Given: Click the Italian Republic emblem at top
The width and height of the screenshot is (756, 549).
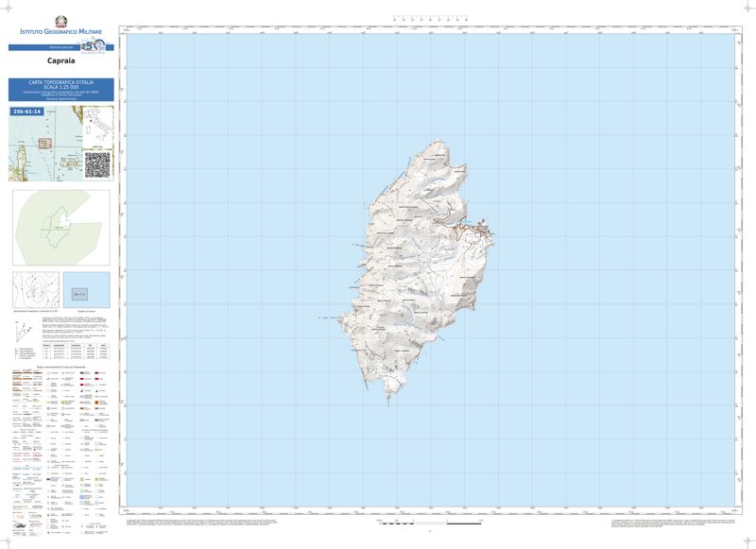Looking at the screenshot, I should [x=60, y=20].
